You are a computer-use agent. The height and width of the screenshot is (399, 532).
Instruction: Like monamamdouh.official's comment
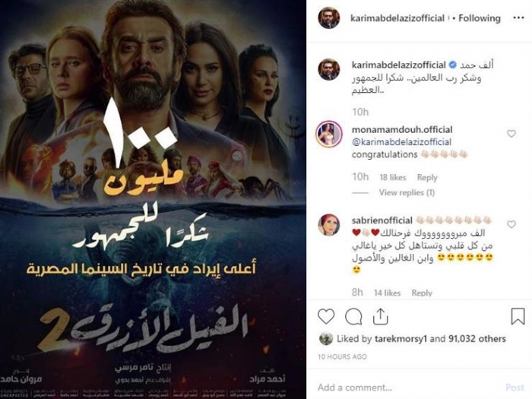click(x=511, y=134)
